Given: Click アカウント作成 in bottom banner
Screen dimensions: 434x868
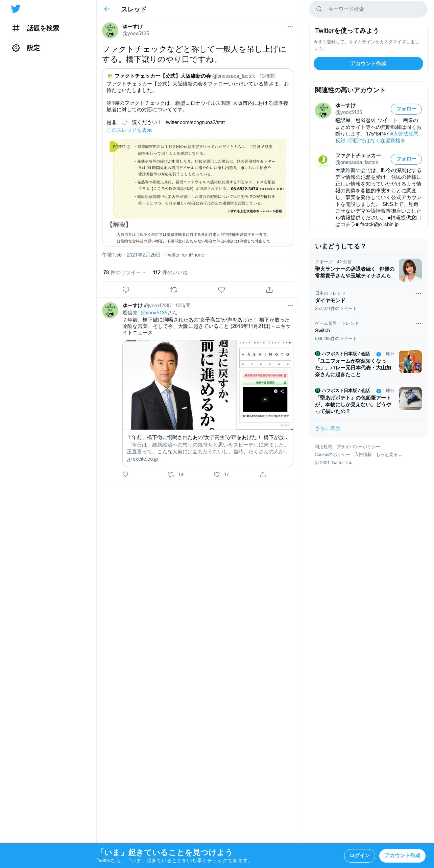Looking at the screenshot, I should pyautogui.click(x=402, y=855).
